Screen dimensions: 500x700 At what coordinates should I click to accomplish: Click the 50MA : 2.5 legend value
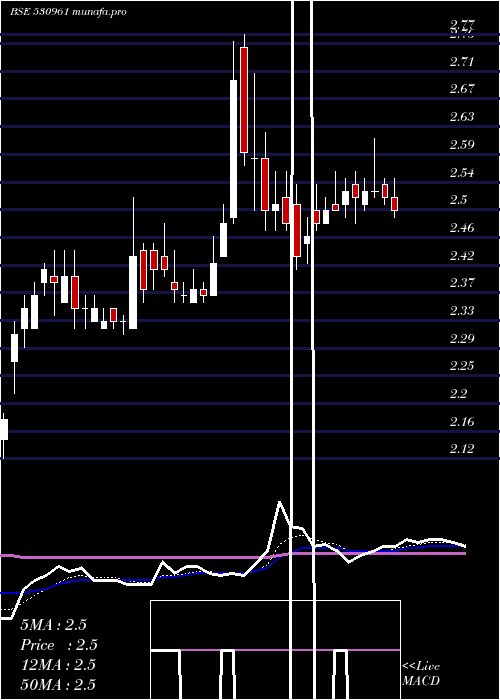[x=58, y=684]
